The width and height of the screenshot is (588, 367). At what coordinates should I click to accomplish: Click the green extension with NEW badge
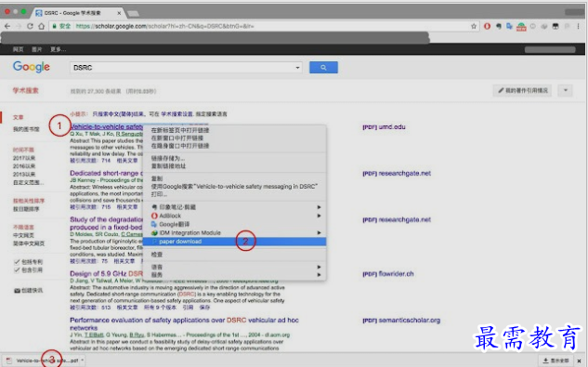coord(521,27)
